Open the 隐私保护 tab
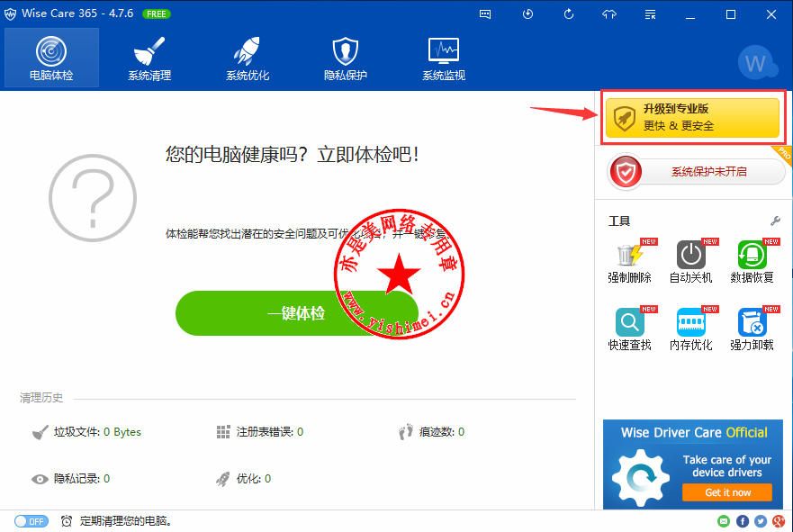Viewport: 793px width, 532px height. [x=346, y=58]
